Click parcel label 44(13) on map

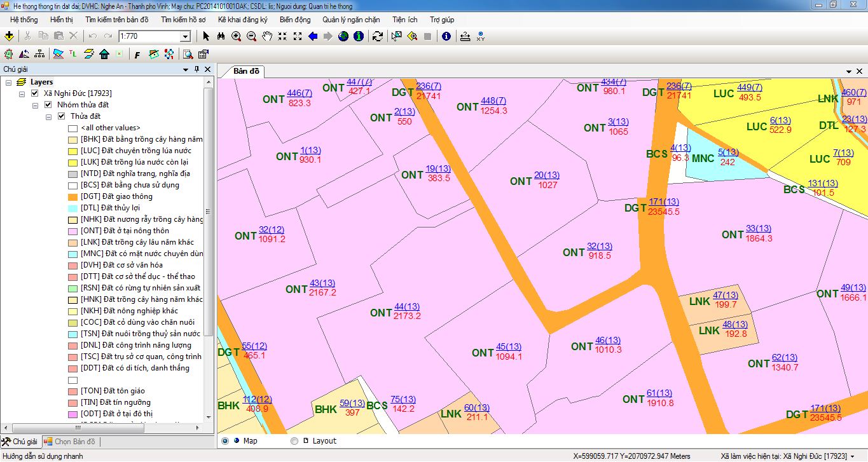(x=407, y=307)
